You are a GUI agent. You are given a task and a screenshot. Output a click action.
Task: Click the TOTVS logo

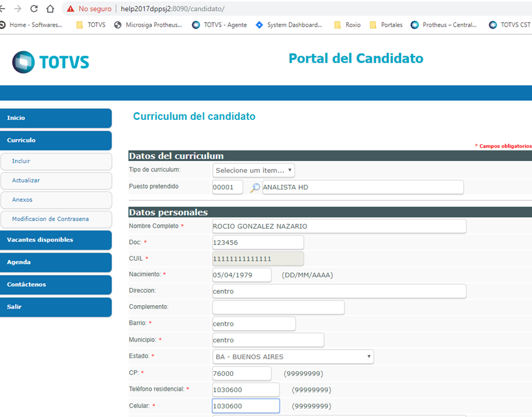pos(50,62)
